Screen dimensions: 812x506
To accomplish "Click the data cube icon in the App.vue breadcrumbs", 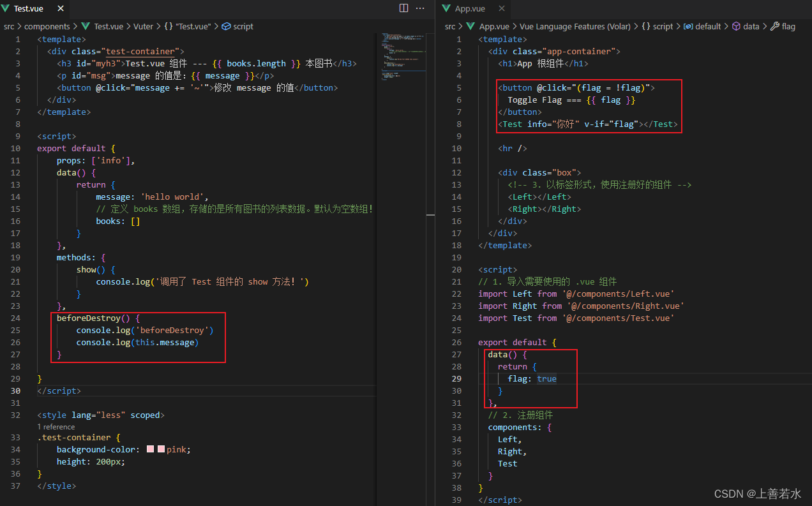I will click(736, 27).
